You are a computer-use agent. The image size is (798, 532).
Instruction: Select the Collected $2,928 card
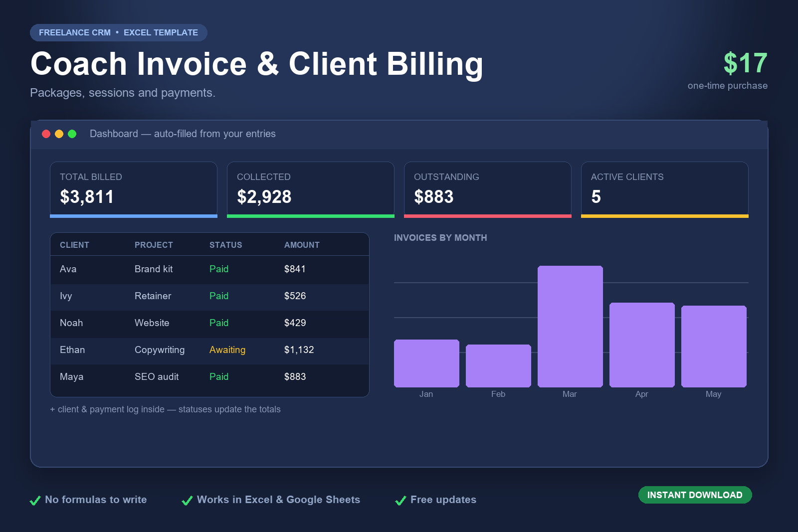pyautogui.click(x=311, y=189)
